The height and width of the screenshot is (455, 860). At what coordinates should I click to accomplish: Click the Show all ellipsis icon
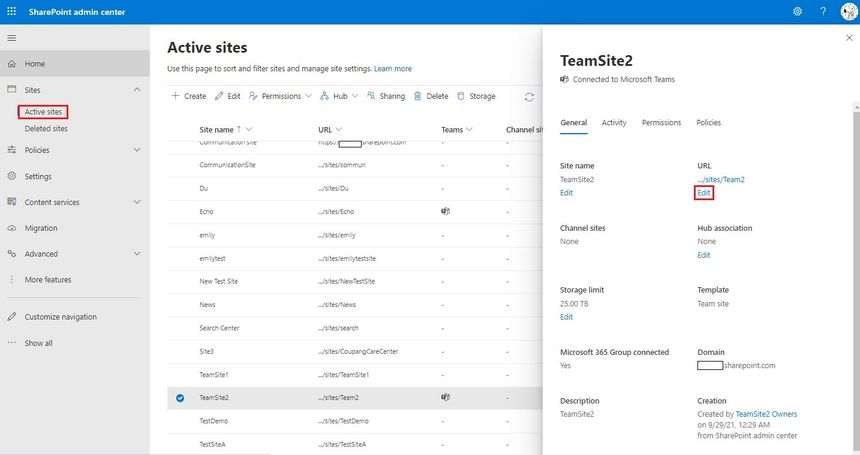[x=12, y=343]
